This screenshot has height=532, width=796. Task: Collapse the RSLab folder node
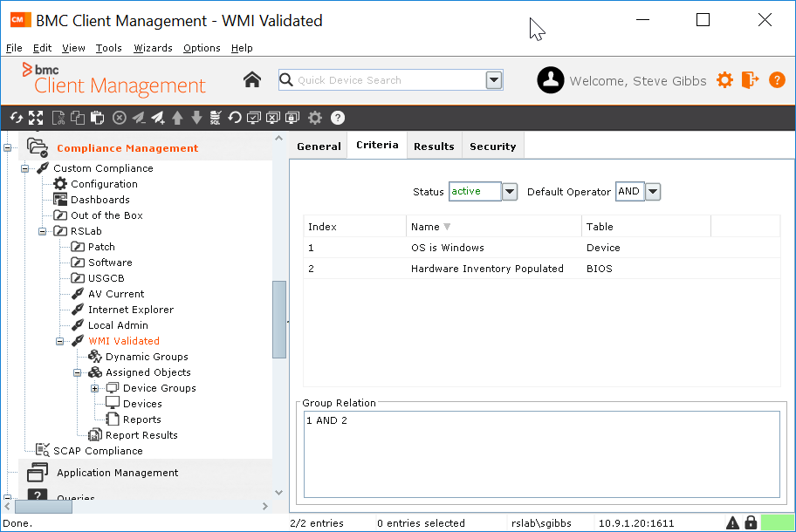[x=42, y=231]
